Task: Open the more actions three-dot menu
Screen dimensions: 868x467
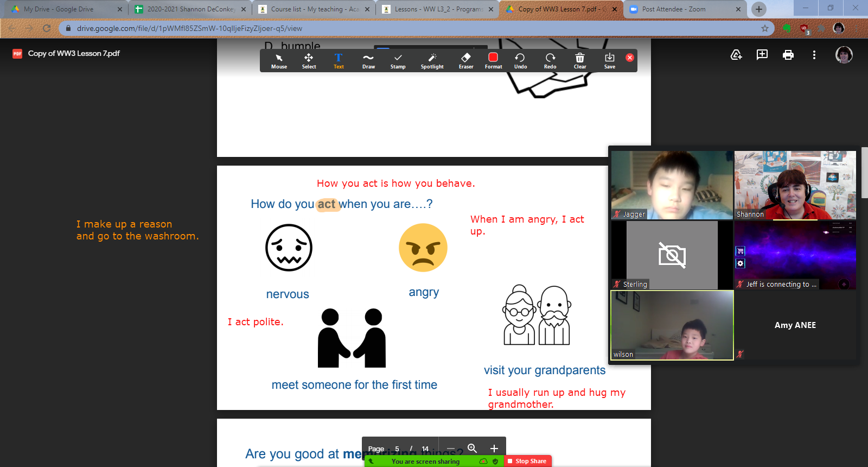Action: tap(814, 54)
